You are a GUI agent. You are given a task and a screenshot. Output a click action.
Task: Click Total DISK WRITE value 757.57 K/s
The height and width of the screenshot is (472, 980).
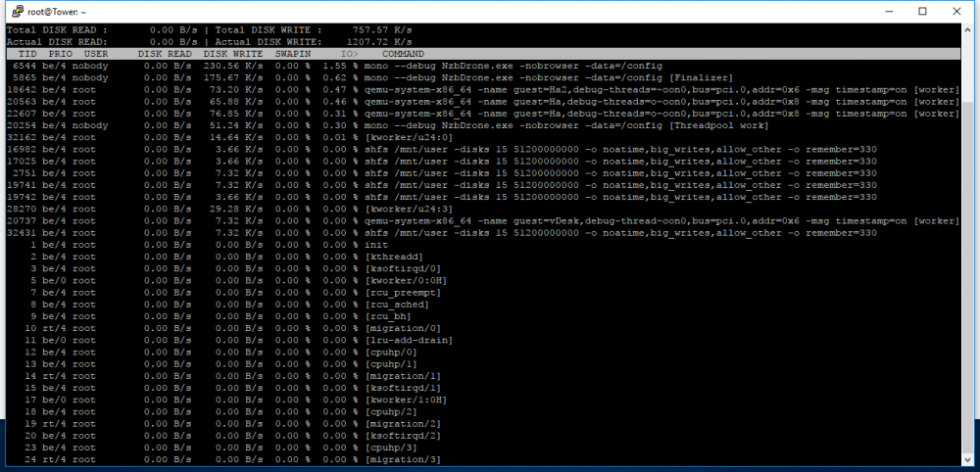[382, 30]
